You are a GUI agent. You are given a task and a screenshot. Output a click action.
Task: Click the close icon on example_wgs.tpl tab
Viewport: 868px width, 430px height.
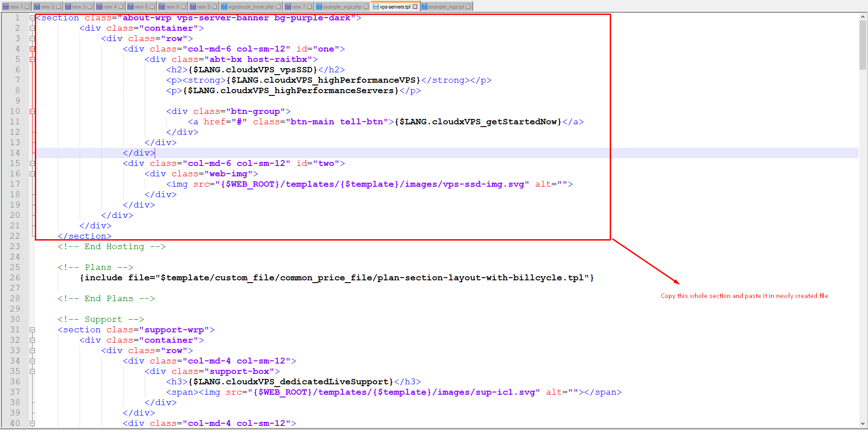point(469,7)
